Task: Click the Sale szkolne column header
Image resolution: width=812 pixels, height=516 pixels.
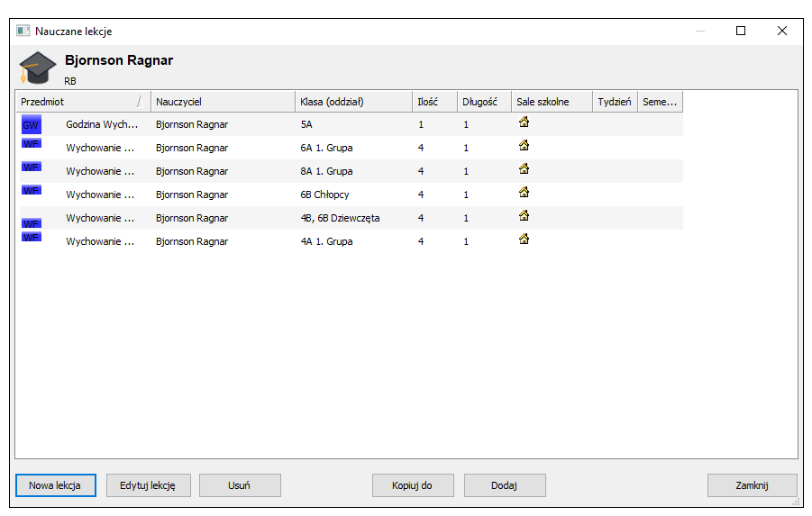Action: 552,102
